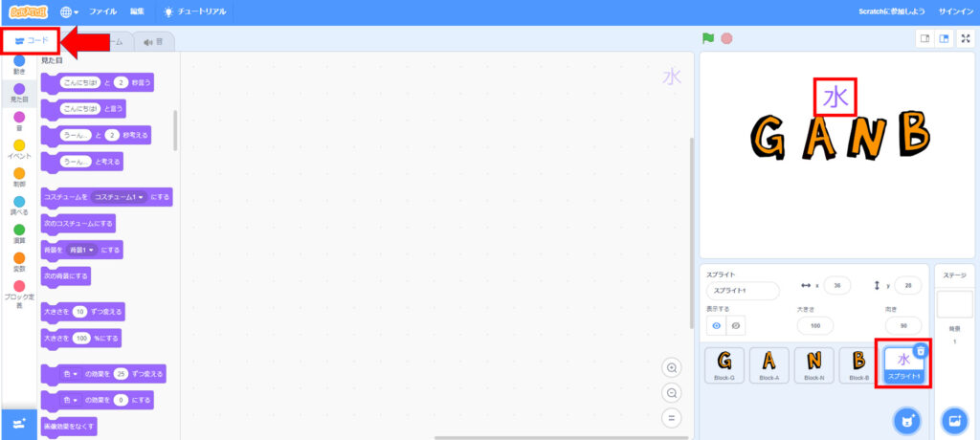Click the block palette vertical scrollbar
The height and width of the screenshot is (440, 980).
point(176,130)
